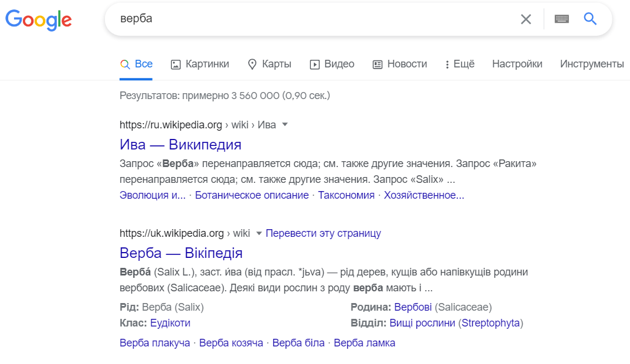630x364 pixels.
Task: Click the results count text 3 560 000
Action: click(x=255, y=96)
